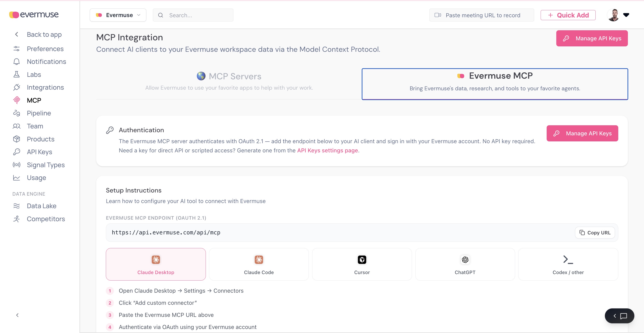
Task: Open Labs in sidebar
Action: point(34,74)
